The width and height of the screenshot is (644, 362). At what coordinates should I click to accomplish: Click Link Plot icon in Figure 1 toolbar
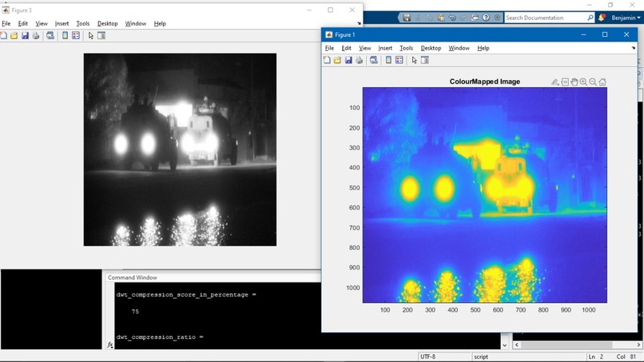tap(373, 61)
